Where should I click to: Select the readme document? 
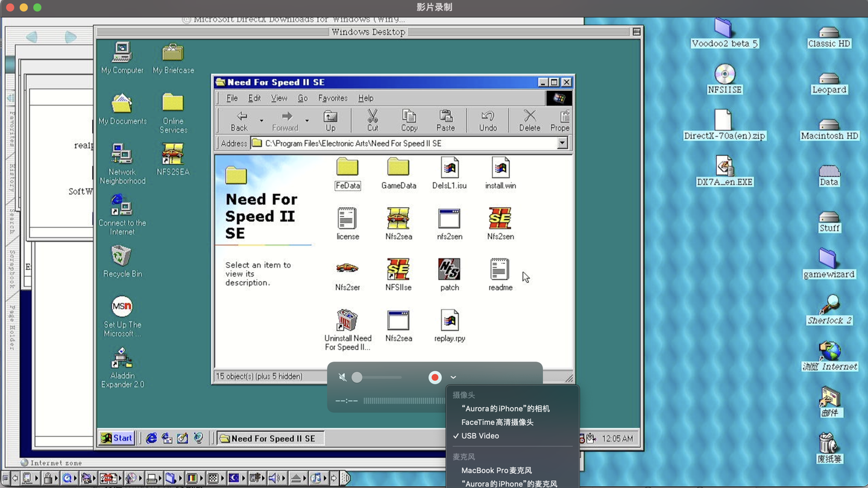(500, 275)
